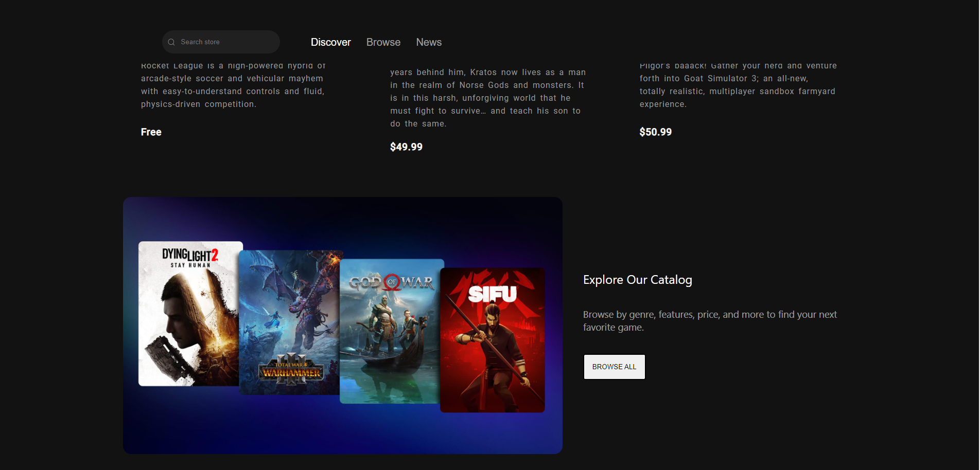The height and width of the screenshot is (470, 980).
Task: Open the God of War cover art
Action: tap(391, 331)
